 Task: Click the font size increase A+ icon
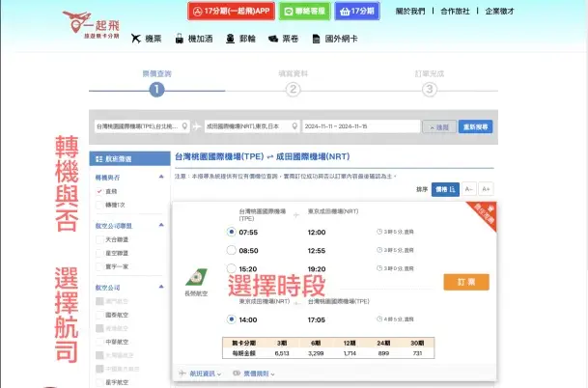coord(487,189)
